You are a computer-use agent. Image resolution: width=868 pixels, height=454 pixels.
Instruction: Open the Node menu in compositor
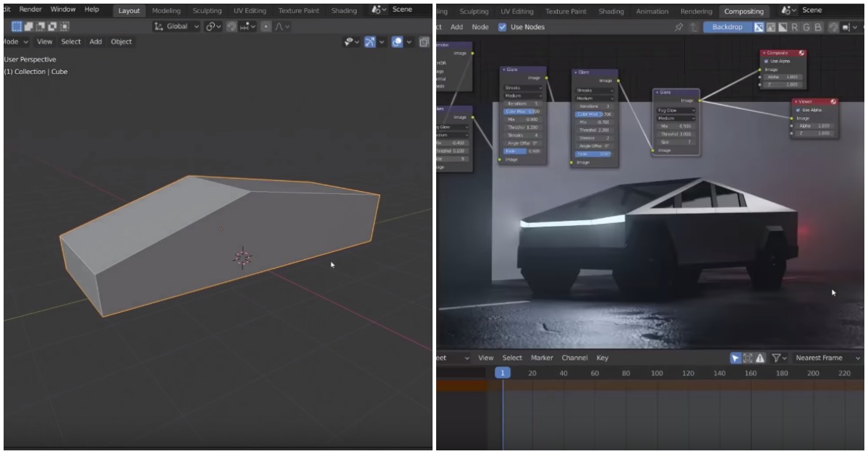click(480, 27)
